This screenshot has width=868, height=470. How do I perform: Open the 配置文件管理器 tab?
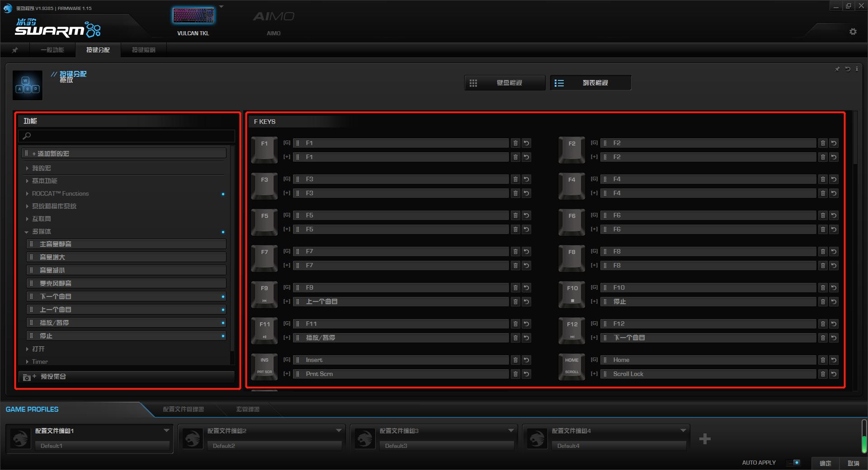(x=183, y=409)
